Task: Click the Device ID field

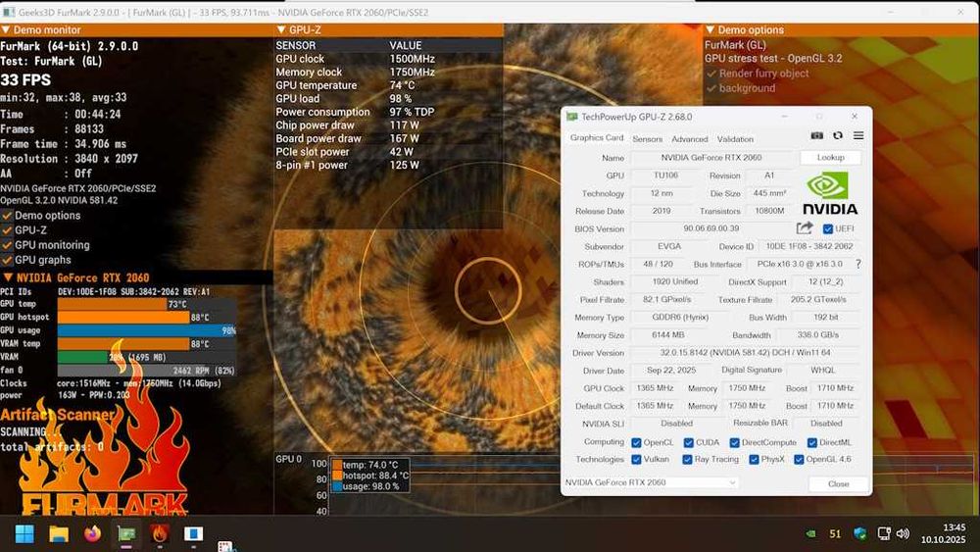Action: coord(809,247)
